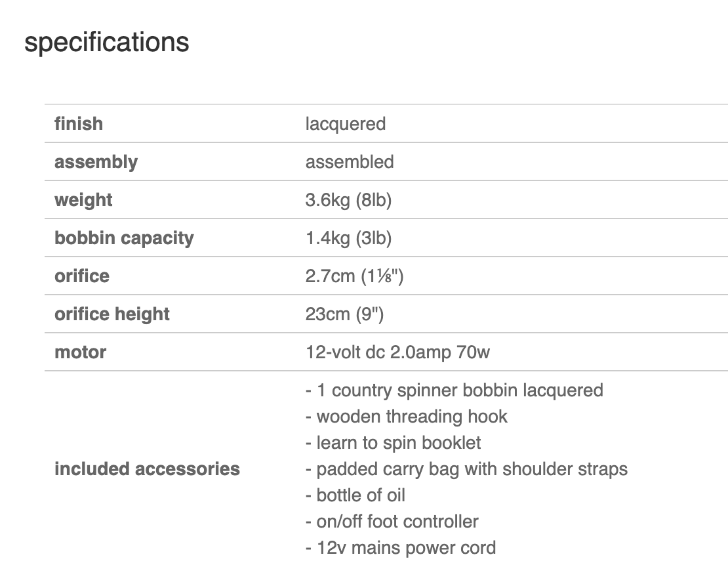Click the 1.4kg (3lb) capacity value

pyautogui.click(x=348, y=238)
